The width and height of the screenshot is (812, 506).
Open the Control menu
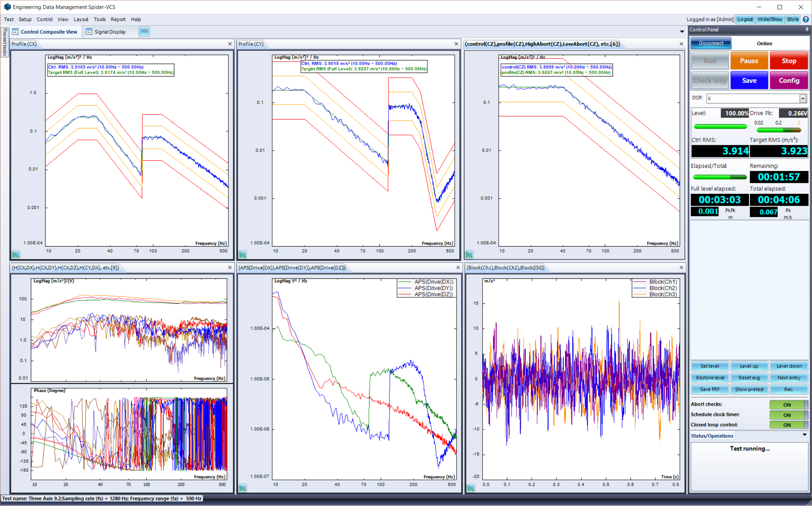tap(44, 19)
